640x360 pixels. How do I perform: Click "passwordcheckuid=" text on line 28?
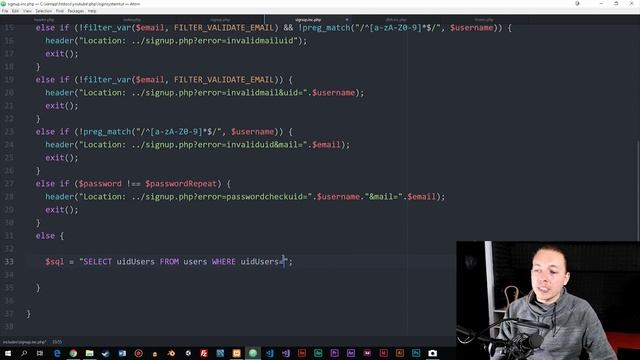(267, 197)
